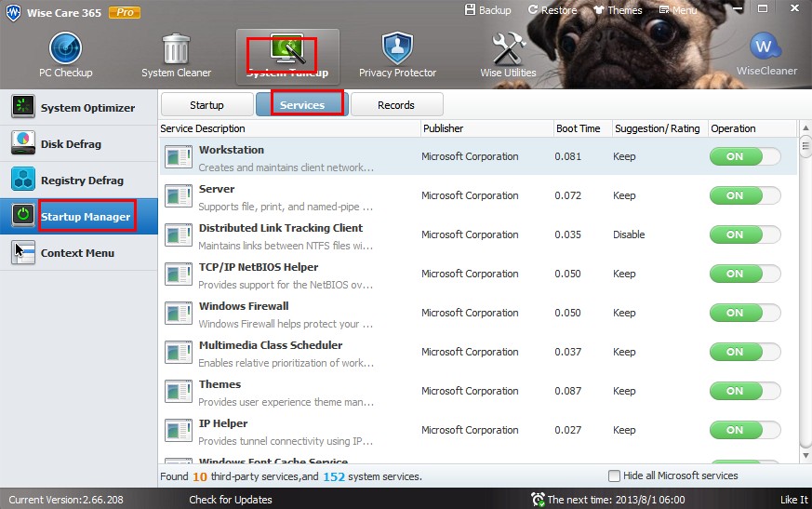Image resolution: width=812 pixels, height=509 pixels.
Task: Switch to the Startup tab
Action: pyautogui.click(x=207, y=105)
